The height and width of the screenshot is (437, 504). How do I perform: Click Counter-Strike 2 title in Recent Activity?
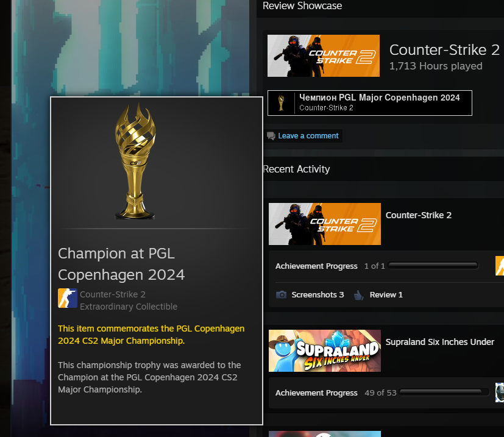click(x=419, y=215)
